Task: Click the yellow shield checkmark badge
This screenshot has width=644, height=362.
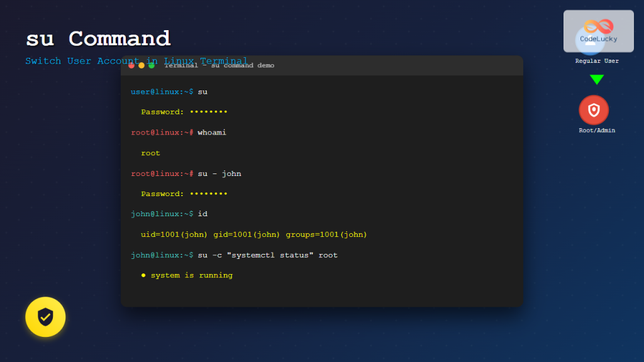Action: click(45, 317)
